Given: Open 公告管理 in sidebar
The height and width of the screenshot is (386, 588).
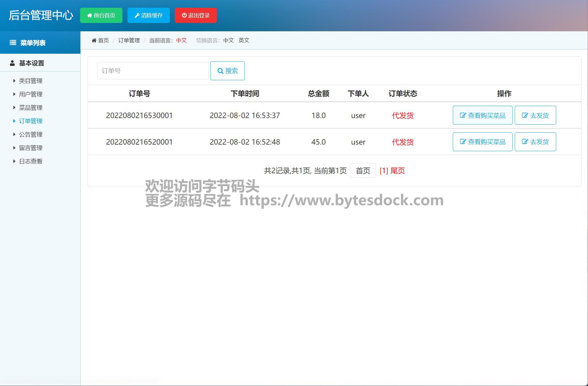Looking at the screenshot, I should click(x=31, y=134).
